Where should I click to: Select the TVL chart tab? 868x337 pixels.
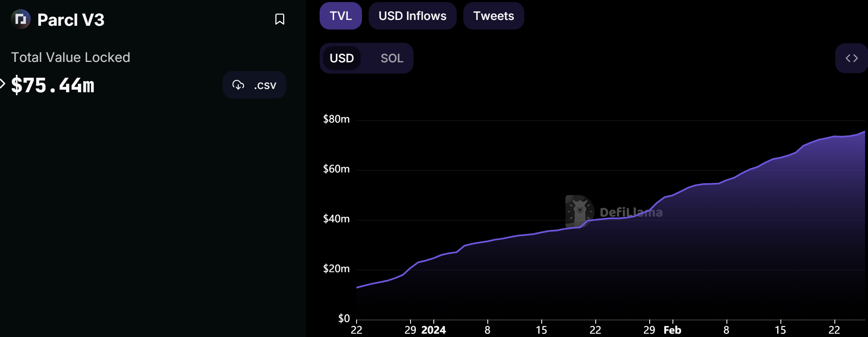point(340,16)
